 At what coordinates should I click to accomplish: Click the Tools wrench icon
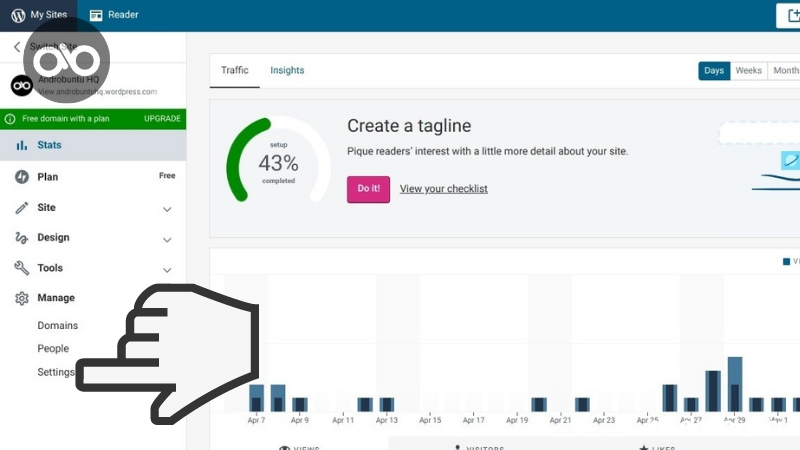[21, 268]
